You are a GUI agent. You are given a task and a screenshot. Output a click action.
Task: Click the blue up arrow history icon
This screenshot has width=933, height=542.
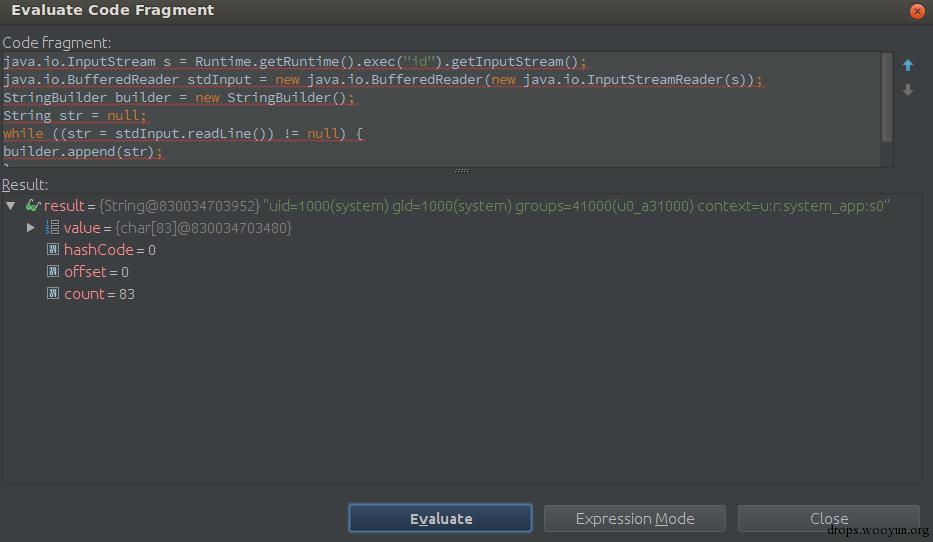click(908, 66)
